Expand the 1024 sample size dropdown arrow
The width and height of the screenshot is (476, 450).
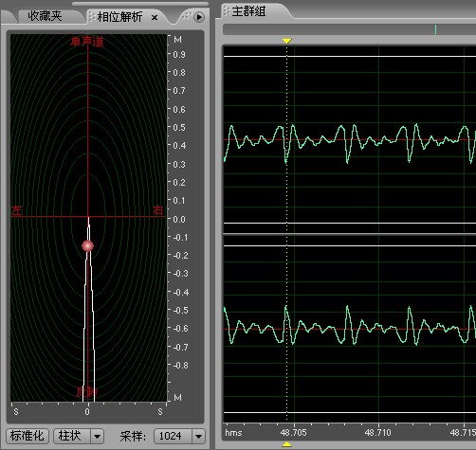[x=198, y=437]
